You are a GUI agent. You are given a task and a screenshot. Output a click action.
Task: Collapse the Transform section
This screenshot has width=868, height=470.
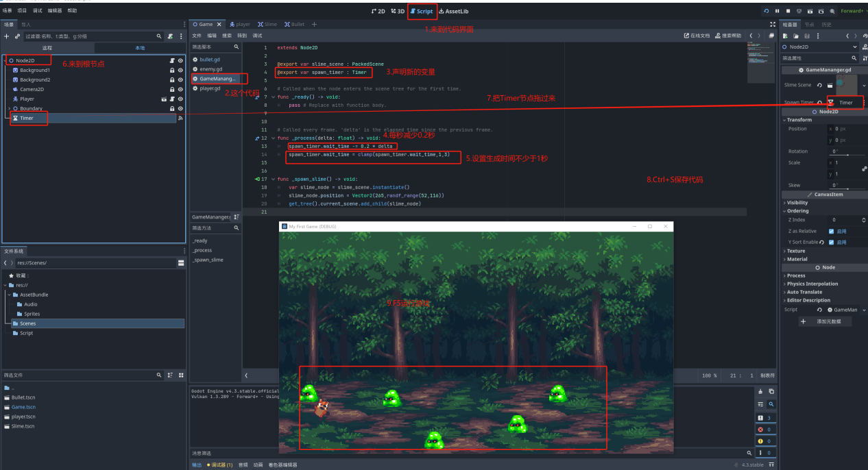(799, 120)
